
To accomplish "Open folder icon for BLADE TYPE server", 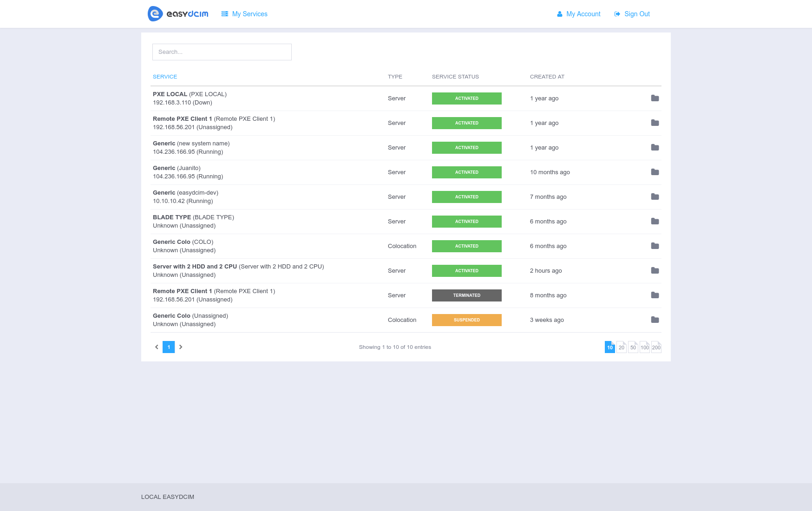I will coord(655,221).
